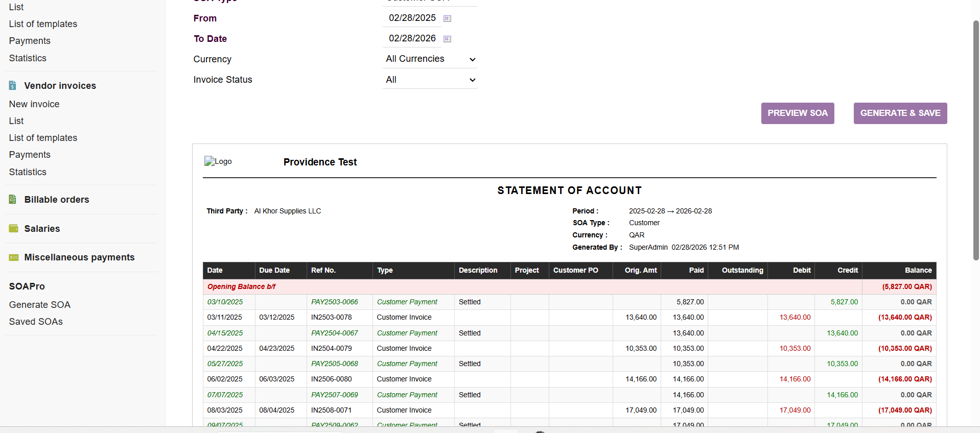Screen dimensions: 980x433
Task: Go to Saved SOAs
Action: point(36,322)
